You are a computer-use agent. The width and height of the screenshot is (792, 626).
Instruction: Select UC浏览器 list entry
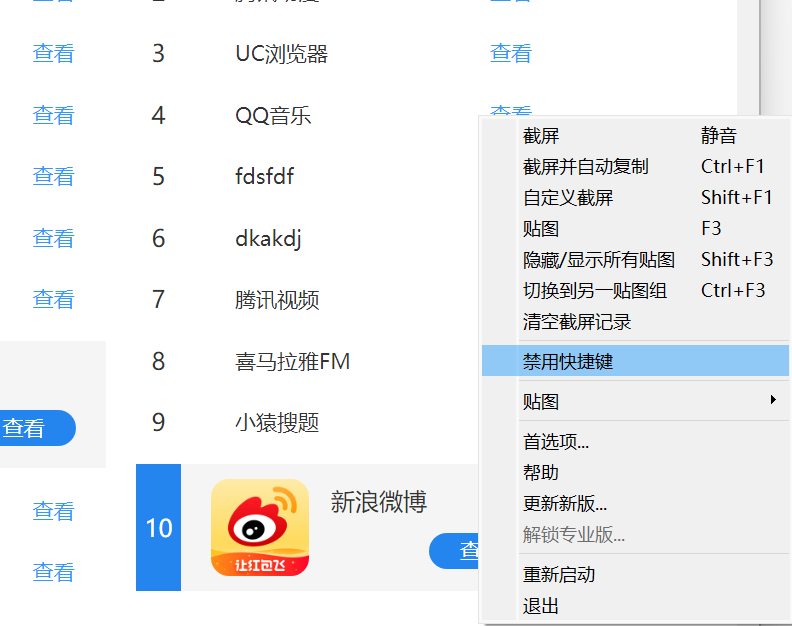point(281,54)
